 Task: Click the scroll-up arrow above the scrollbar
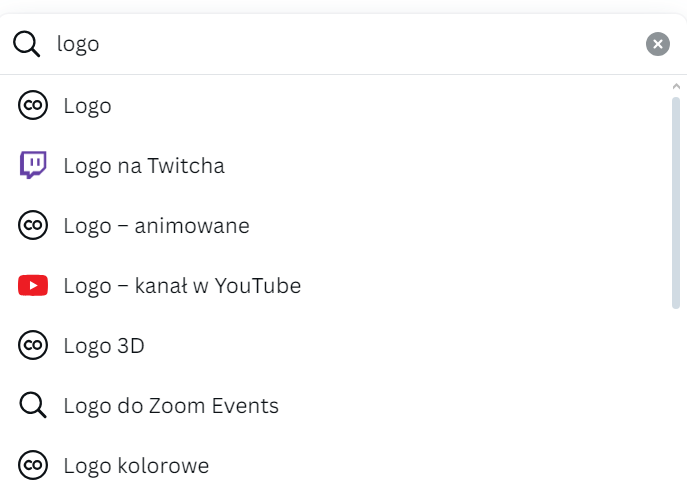coord(676,86)
